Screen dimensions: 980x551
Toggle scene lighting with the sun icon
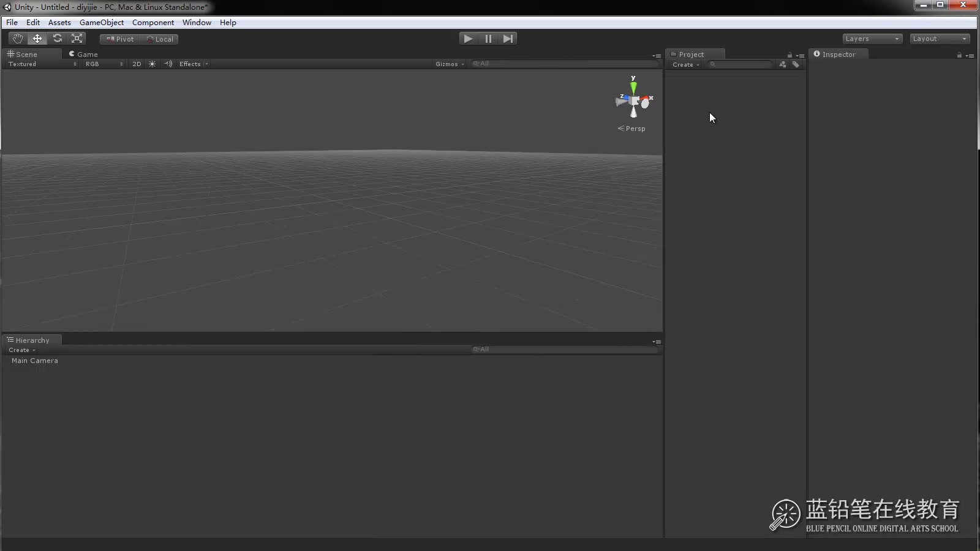152,64
